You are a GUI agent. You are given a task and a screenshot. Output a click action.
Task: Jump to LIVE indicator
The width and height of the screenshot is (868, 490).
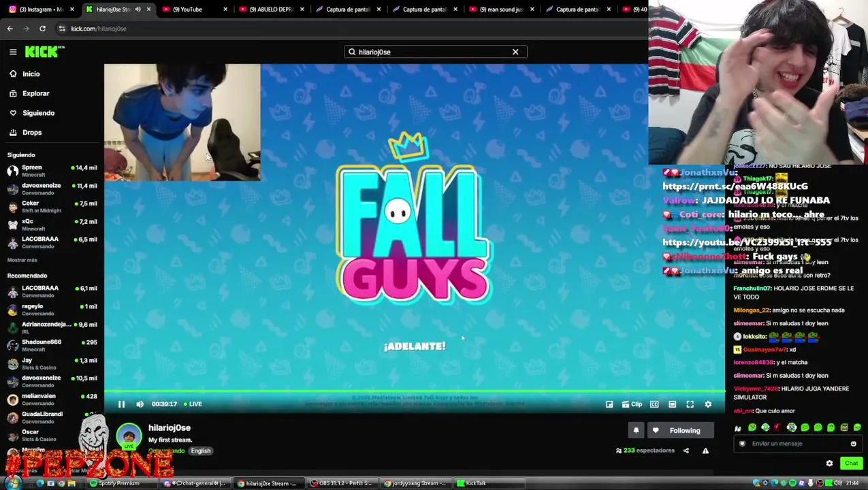pyautogui.click(x=193, y=404)
